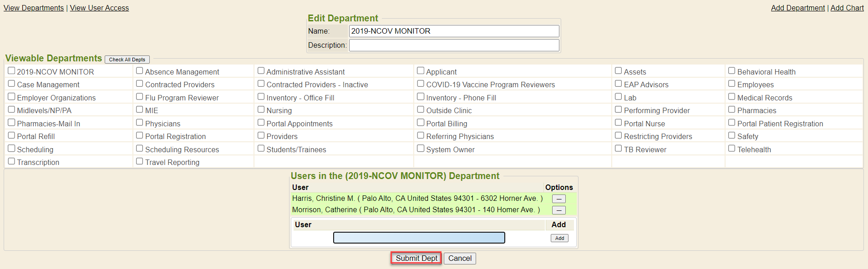Focus the department Name field
This screenshot has height=269, width=868.
click(x=454, y=31)
